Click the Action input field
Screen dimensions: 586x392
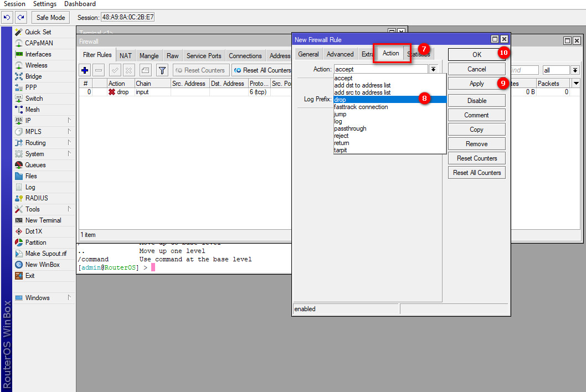click(381, 69)
